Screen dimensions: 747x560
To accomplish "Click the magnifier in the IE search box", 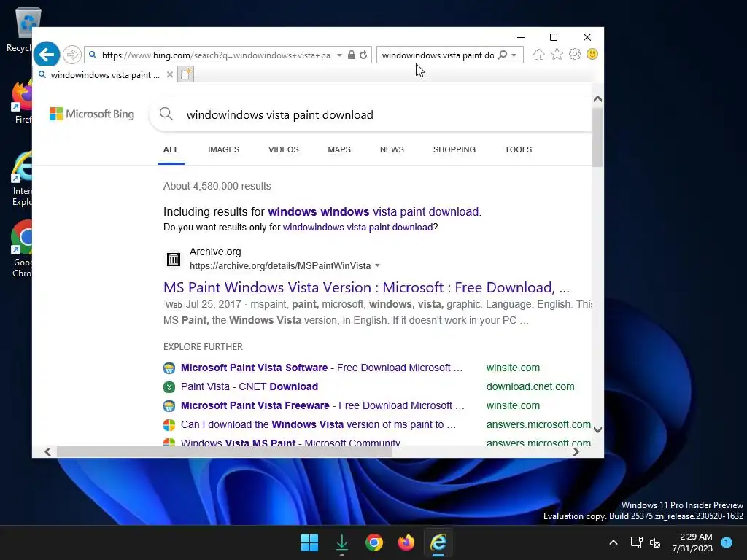I will point(503,55).
